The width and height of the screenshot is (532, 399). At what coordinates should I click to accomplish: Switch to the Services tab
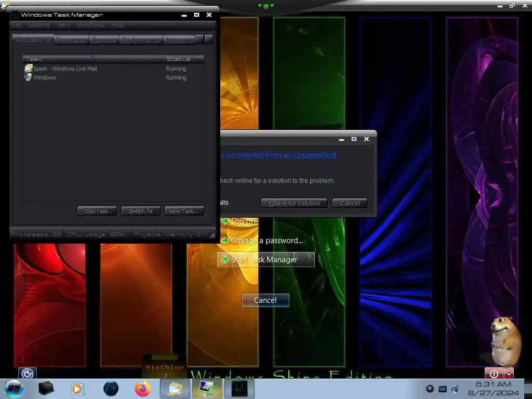104,40
